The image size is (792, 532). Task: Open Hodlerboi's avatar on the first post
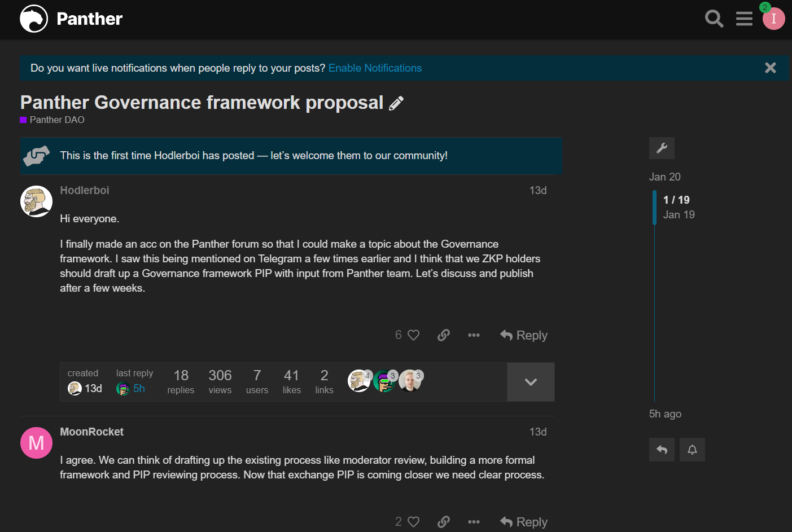(36, 201)
